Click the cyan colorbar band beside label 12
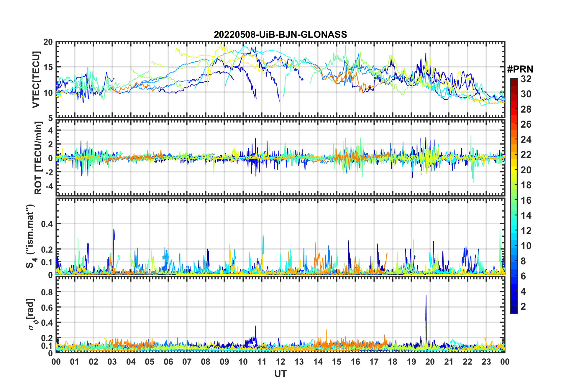The width and height of the screenshot is (561, 392). pyautogui.click(x=514, y=230)
